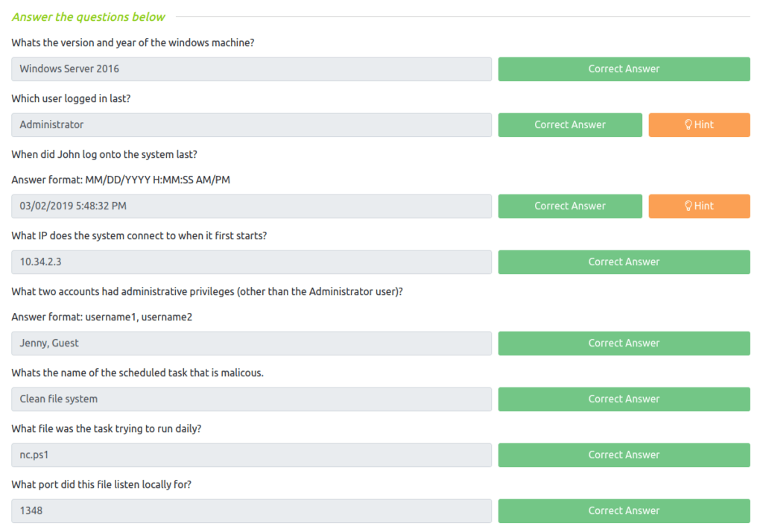Click the question about malicious scheduled task
Image resolution: width=763 pixels, height=532 pixels.
tap(137, 373)
